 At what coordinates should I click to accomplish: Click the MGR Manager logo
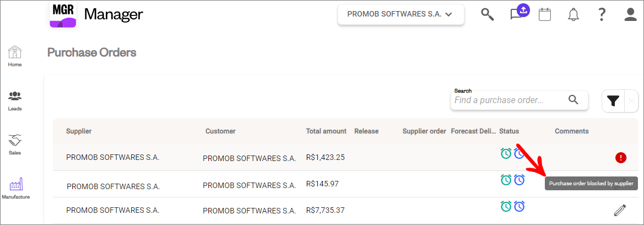click(x=96, y=15)
